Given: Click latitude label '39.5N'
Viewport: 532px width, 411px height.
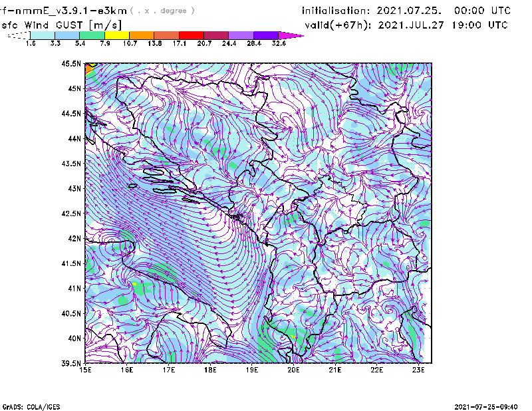Looking at the screenshot, I should click(x=71, y=363).
